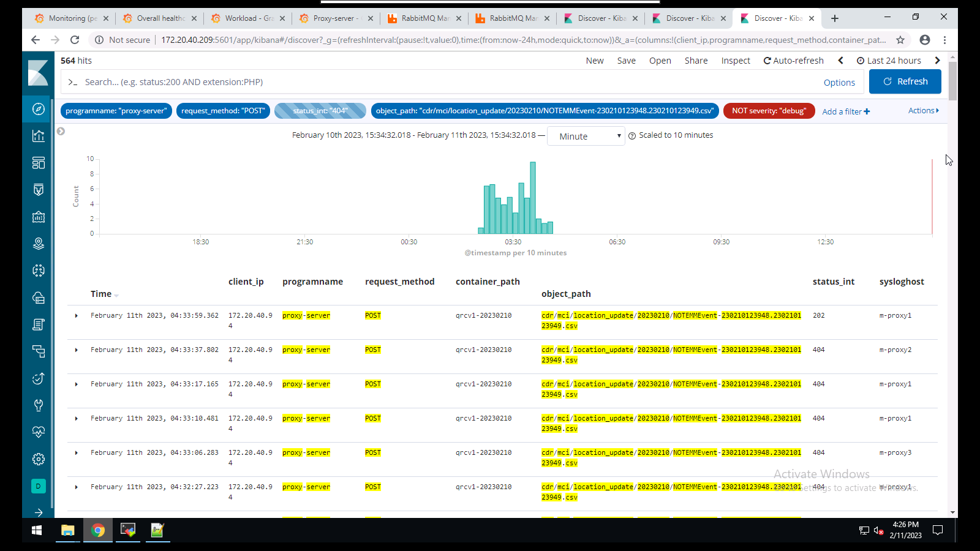
Task: Open the Inspect menu item
Action: click(x=735, y=61)
